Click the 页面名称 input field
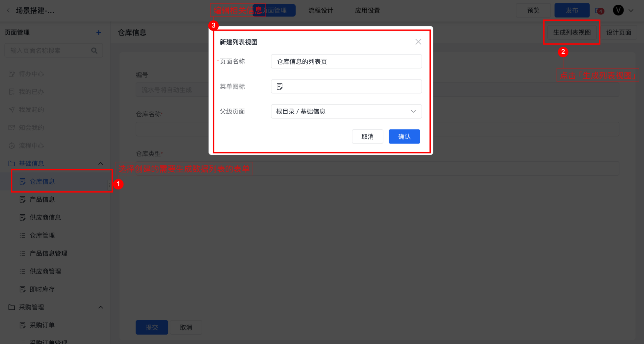The image size is (644, 344). (346, 62)
